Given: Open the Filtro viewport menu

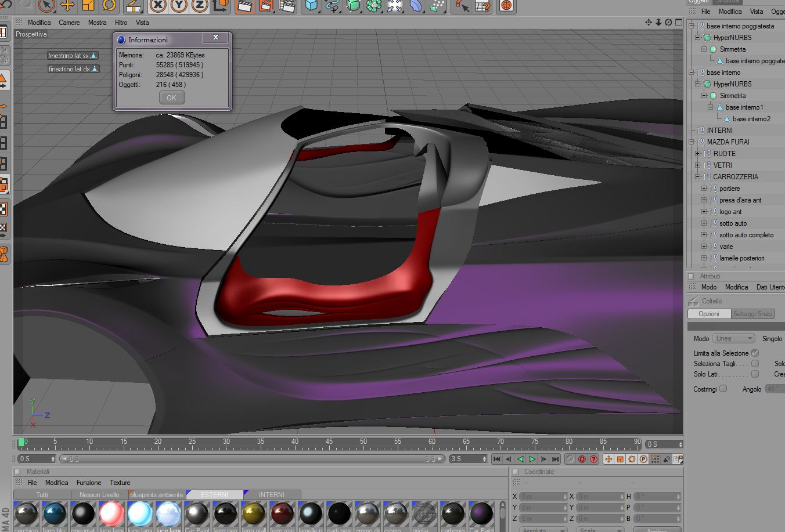Looking at the screenshot, I should [x=121, y=23].
